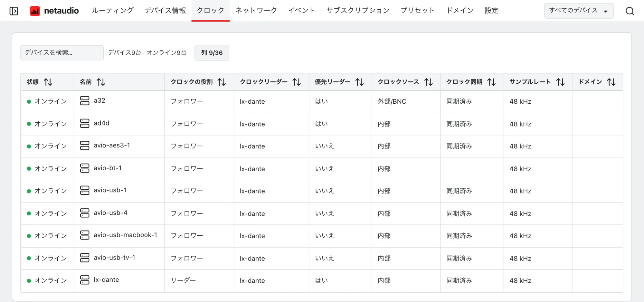Viewport: 644px width, 302px height.
Task: Open すべてのデバイス dropdown
Action: [x=579, y=11]
